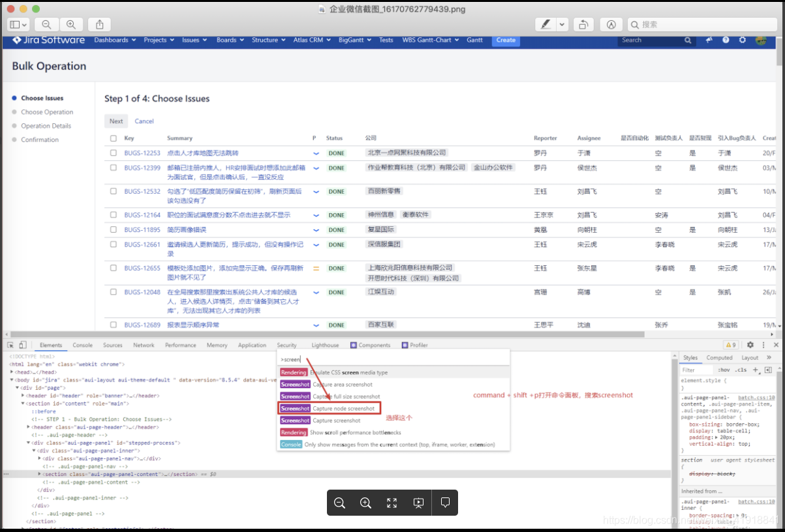Viewport: 785px width, 532px height.
Task: Open Jira administration gear icon
Action: coord(743,40)
